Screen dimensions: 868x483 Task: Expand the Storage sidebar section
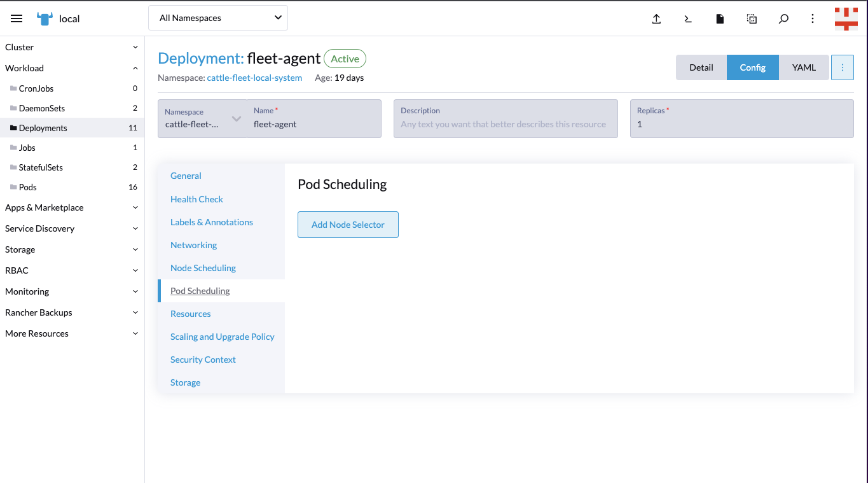click(x=72, y=249)
